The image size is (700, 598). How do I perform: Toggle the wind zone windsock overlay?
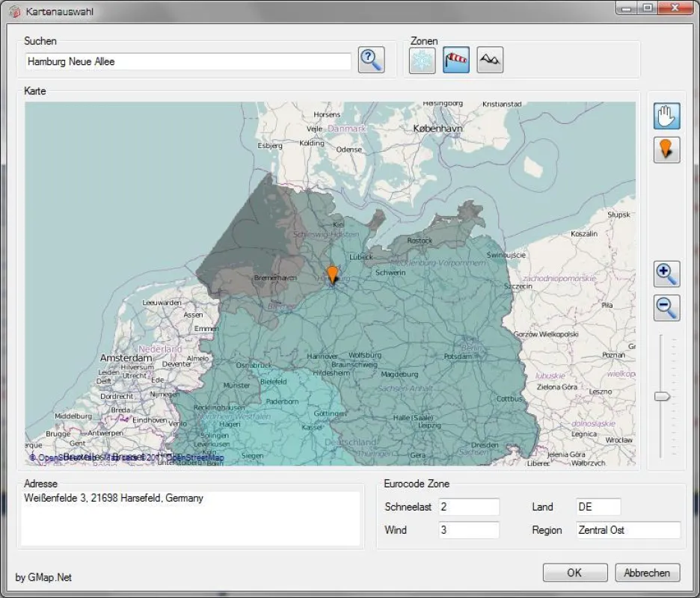click(x=455, y=60)
